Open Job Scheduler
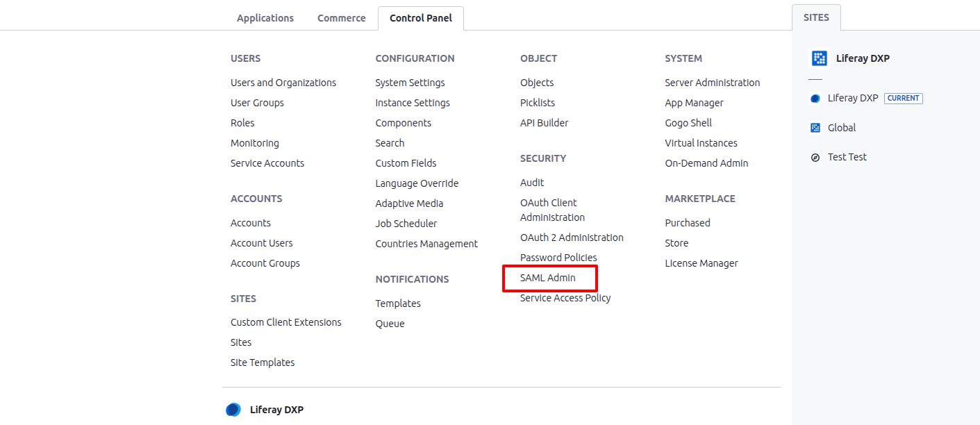Screen dimensions: 980x425 click(406, 224)
